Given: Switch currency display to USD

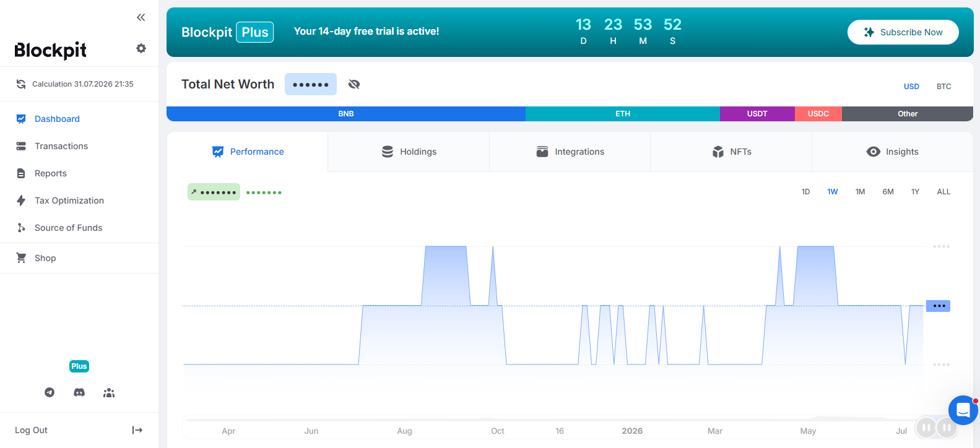Looking at the screenshot, I should click(x=911, y=87).
